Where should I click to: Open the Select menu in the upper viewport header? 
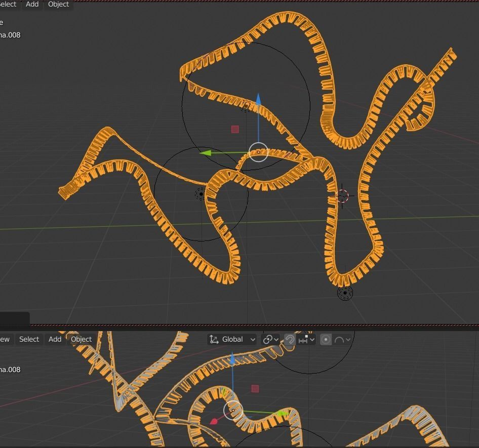8,4
